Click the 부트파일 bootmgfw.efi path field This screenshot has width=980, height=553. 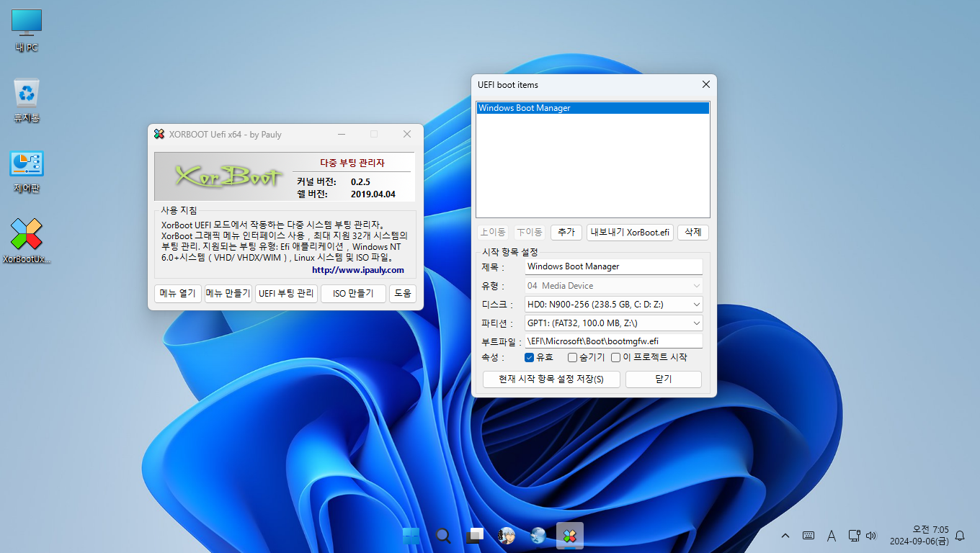coord(613,341)
